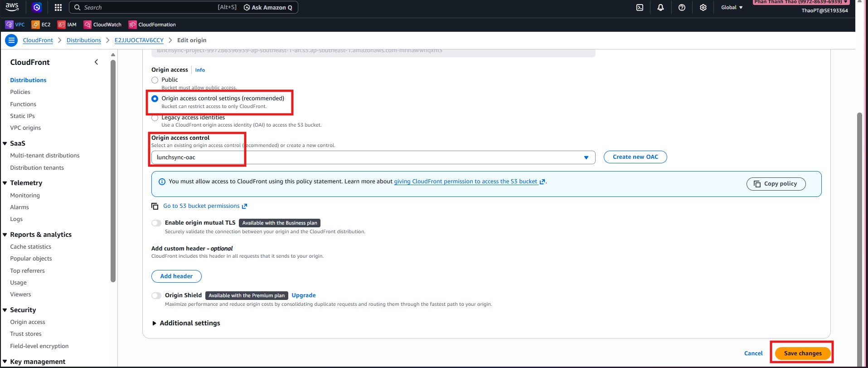Collapse the Security navigation group

click(5, 310)
